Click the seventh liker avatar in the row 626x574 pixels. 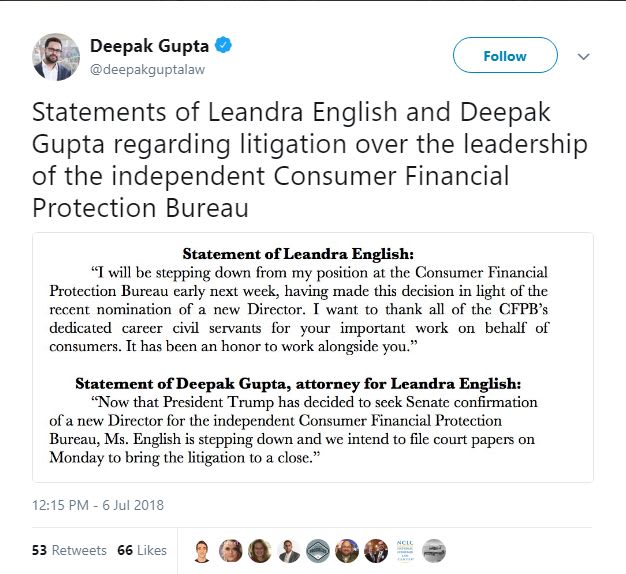point(376,551)
